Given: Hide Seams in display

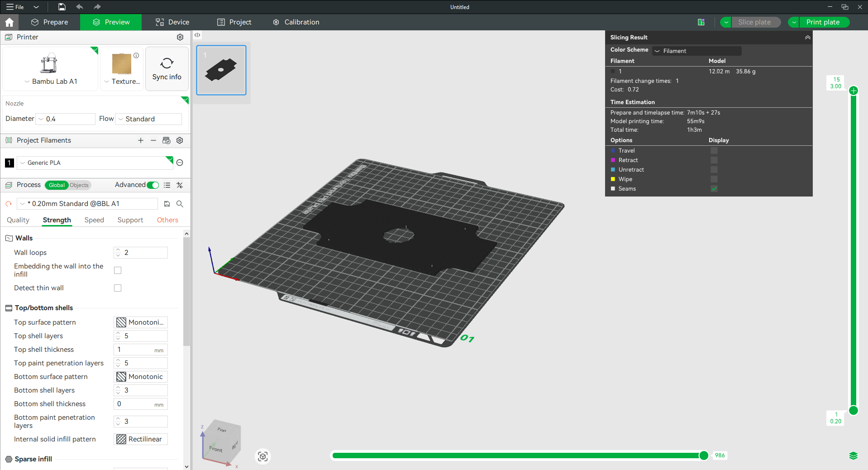Looking at the screenshot, I should click(x=714, y=189).
